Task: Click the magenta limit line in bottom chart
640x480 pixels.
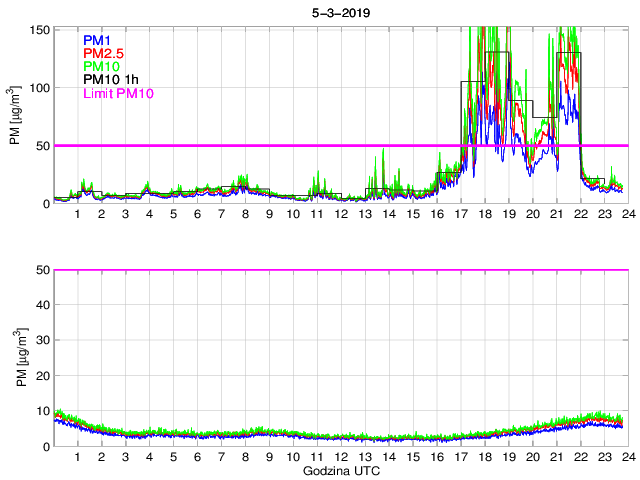Action: [340, 270]
